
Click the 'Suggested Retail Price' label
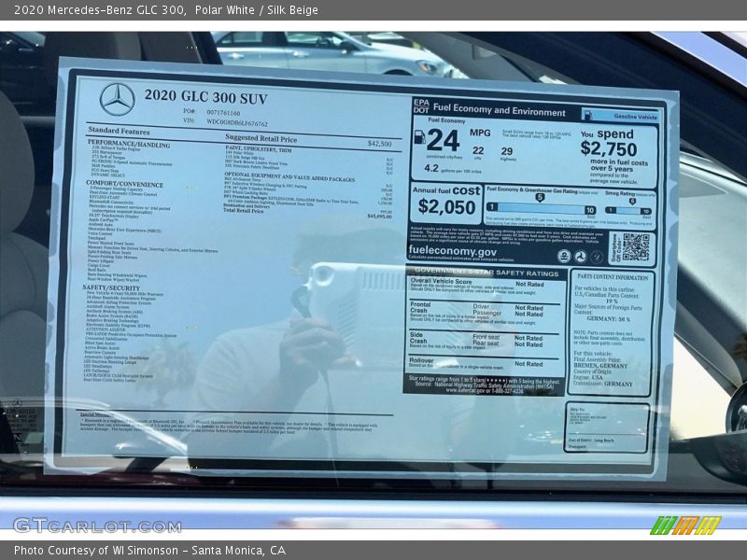[261, 138]
